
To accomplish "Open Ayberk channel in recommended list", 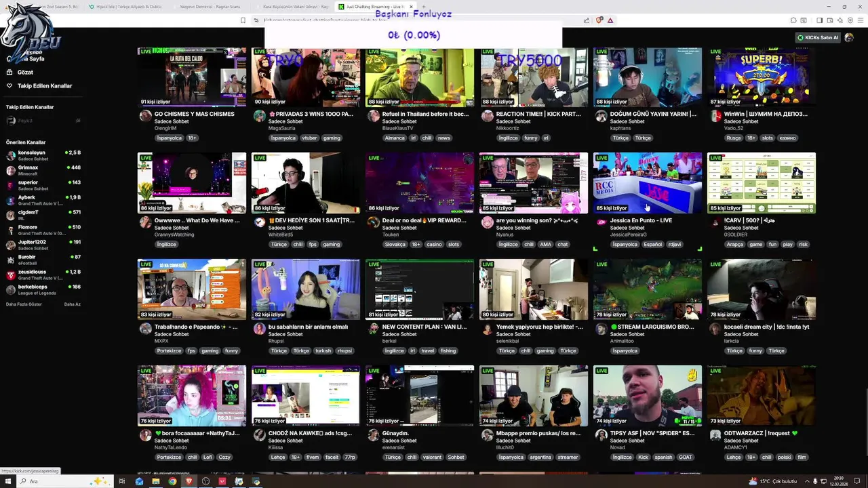I will tap(43, 200).
